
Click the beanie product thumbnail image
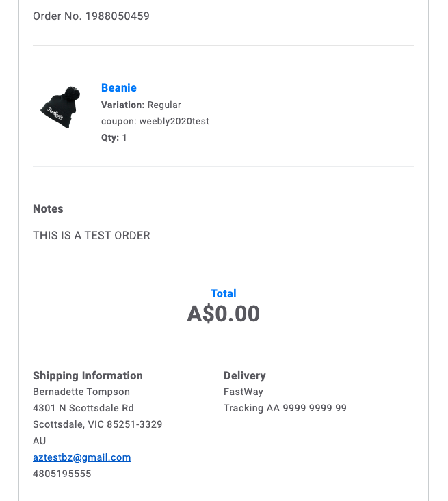click(60, 107)
